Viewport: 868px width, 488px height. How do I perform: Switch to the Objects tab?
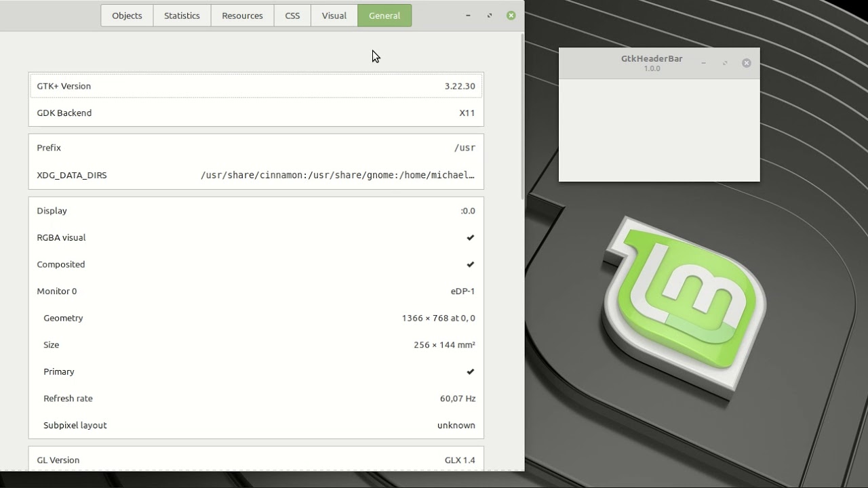pos(127,16)
